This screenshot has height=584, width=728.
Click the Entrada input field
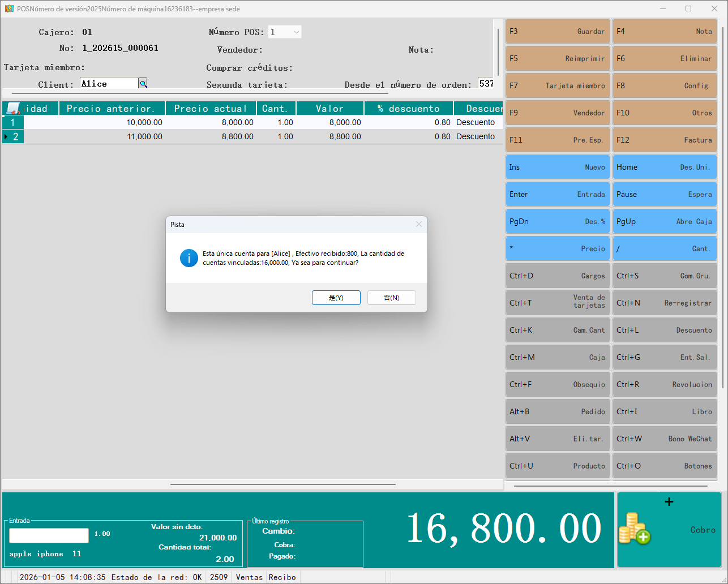pyautogui.click(x=49, y=535)
